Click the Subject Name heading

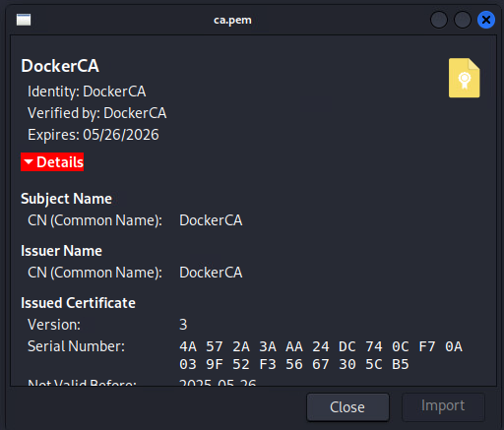[x=66, y=199]
